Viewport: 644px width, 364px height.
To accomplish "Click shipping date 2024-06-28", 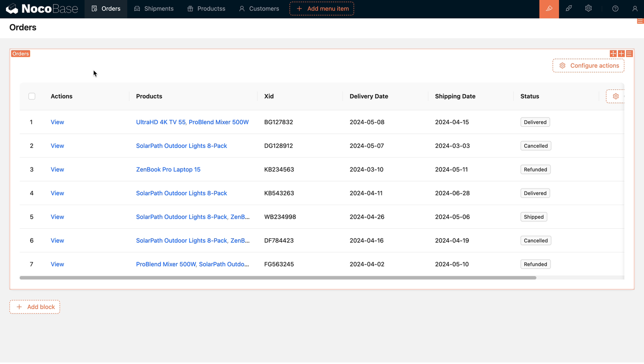I will (452, 193).
